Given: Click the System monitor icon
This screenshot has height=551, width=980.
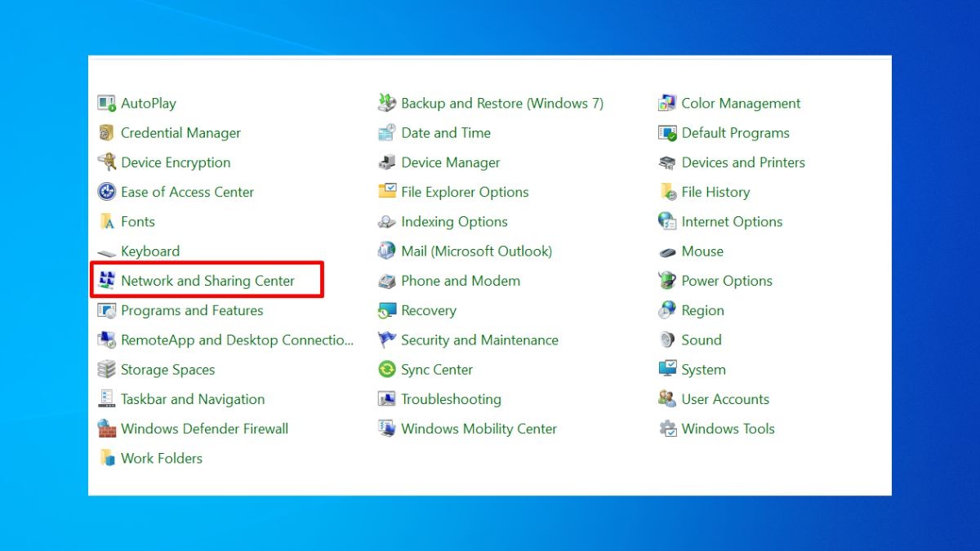Looking at the screenshot, I should (x=668, y=370).
